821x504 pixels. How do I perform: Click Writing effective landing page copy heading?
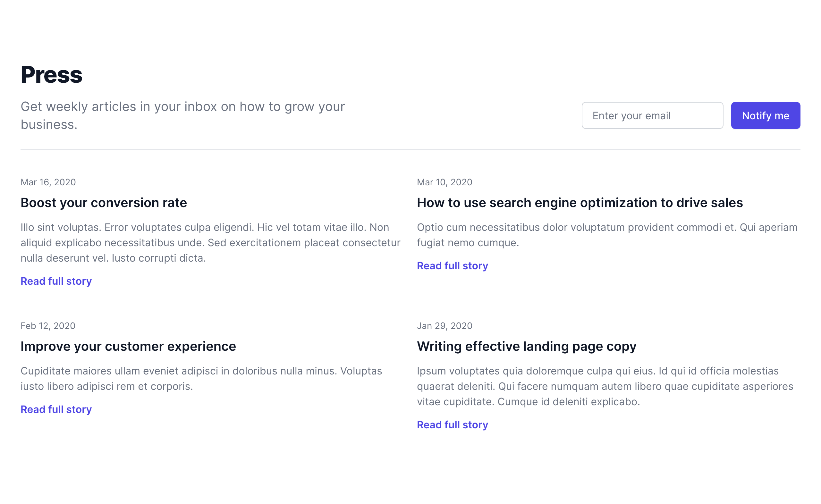click(526, 346)
